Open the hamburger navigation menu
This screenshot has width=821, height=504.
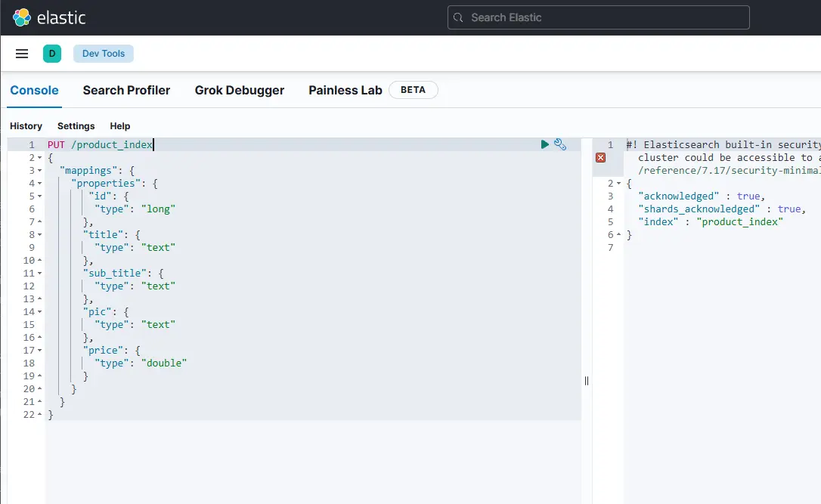(22, 54)
